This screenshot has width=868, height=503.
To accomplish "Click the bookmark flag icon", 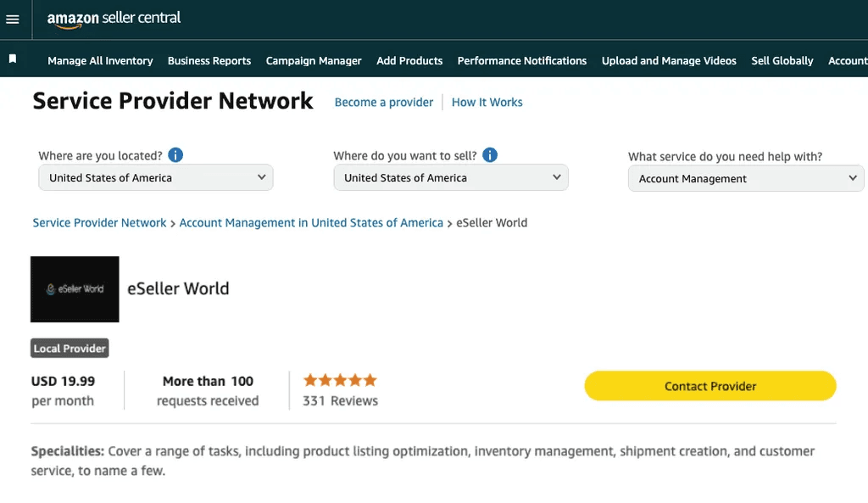I will coord(13,59).
